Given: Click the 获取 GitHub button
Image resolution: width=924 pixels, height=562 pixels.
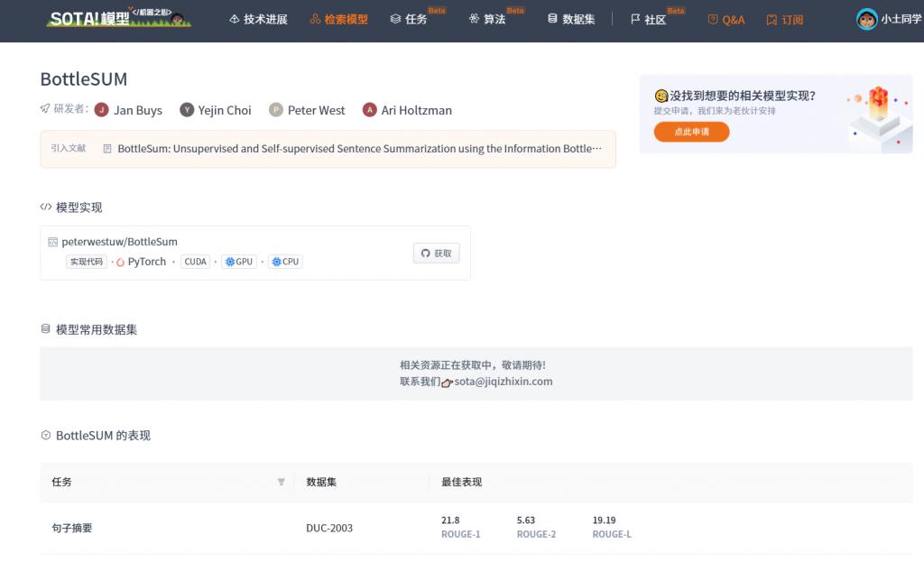Looking at the screenshot, I should coord(436,253).
